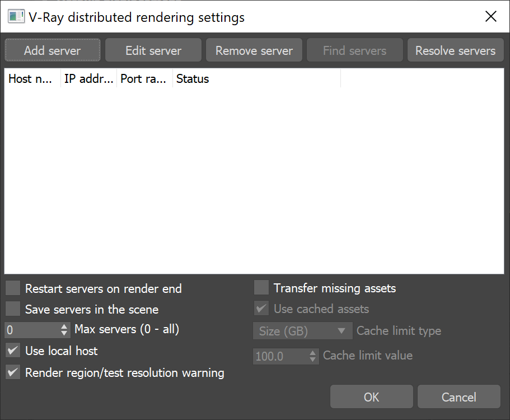Click Remove server button

(x=254, y=50)
